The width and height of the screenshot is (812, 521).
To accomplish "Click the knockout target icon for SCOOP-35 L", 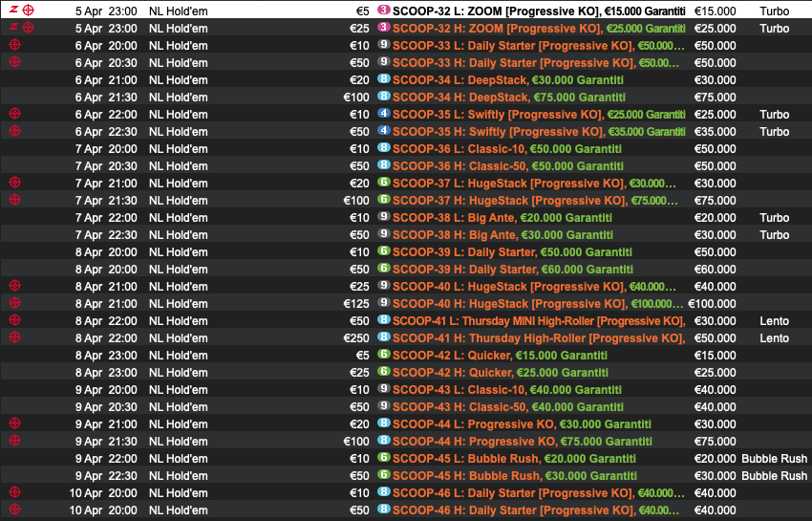I will click(14, 114).
